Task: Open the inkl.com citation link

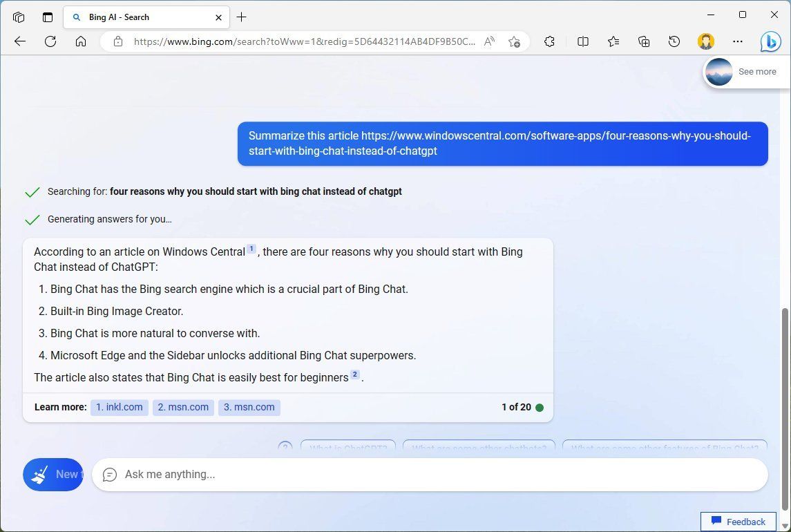Action: click(119, 407)
